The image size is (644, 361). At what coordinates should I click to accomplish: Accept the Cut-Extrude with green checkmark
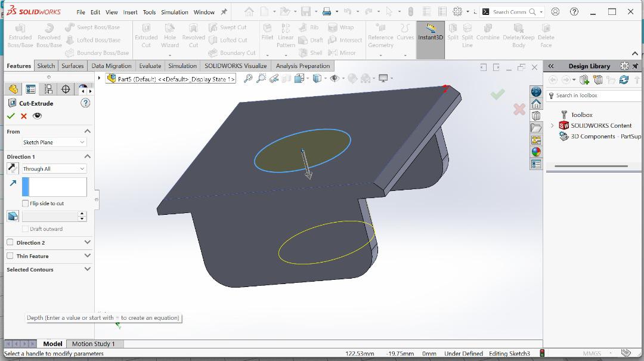click(x=11, y=116)
